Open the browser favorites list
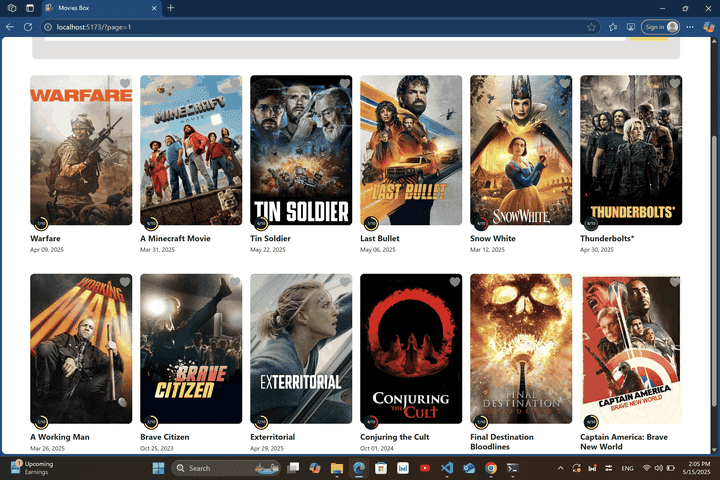The image size is (720, 480). (613, 27)
